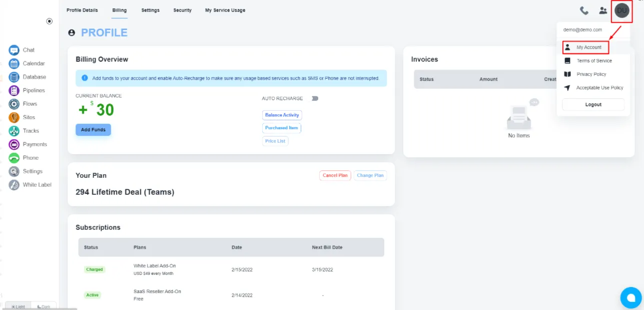The height and width of the screenshot is (310, 644).
Task: Open the Sites sidebar icon
Action: pyautogui.click(x=14, y=118)
